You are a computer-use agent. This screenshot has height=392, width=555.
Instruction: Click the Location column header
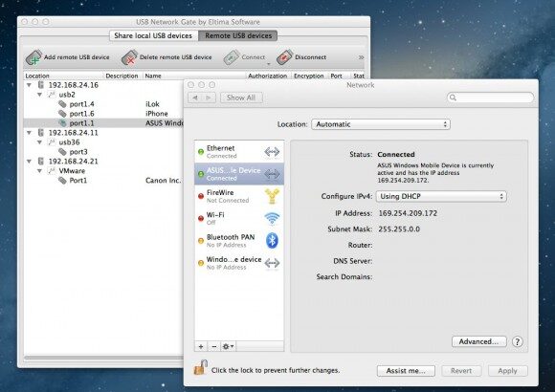click(x=63, y=76)
